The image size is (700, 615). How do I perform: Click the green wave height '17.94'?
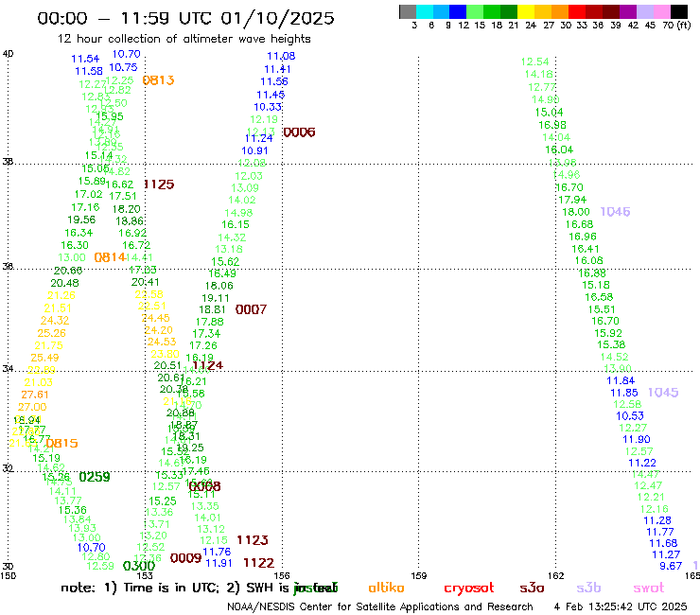[x=572, y=200]
